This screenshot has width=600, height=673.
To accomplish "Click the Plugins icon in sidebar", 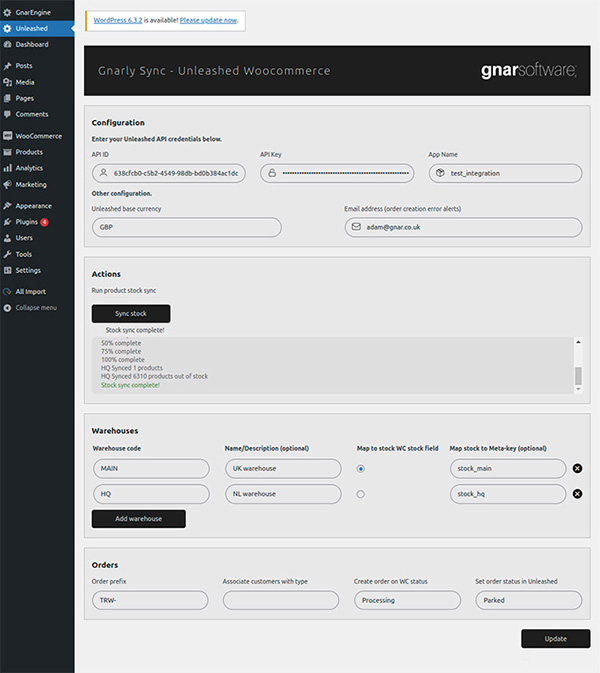I will (x=8, y=222).
